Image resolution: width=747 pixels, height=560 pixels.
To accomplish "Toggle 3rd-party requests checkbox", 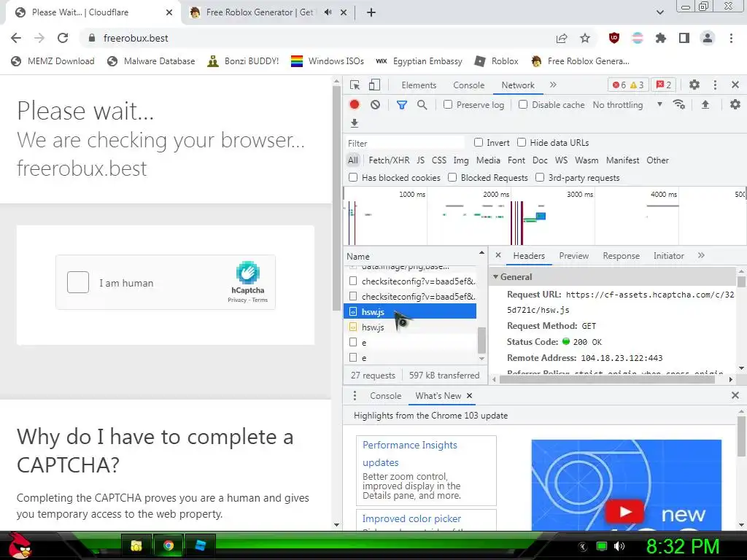I will 540,178.
